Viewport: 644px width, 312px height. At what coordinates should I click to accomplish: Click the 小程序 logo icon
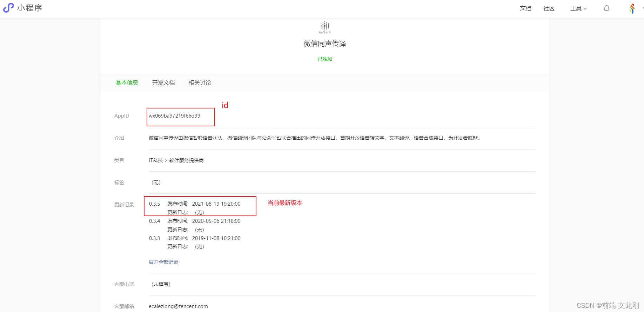coord(8,8)
